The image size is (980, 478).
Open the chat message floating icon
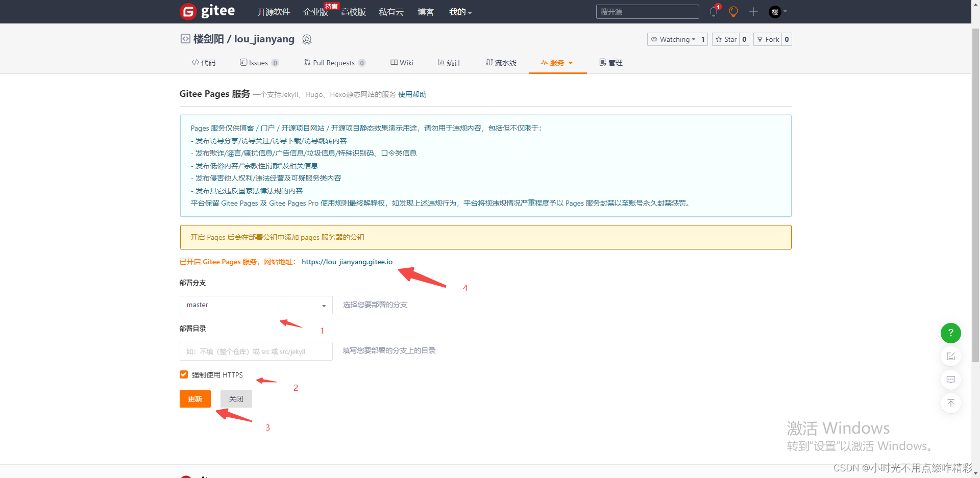click(x=950, y=380)
